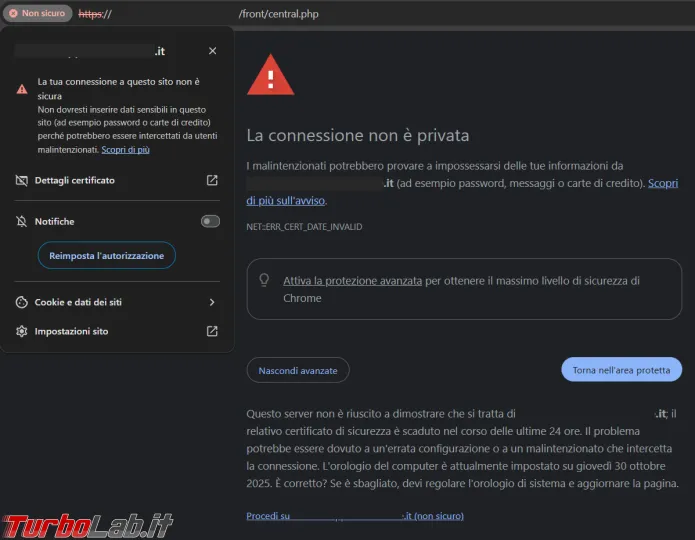Click the certificate icon beside Dettagli certificato
The image size is (695, 540).
click(21, 180)
